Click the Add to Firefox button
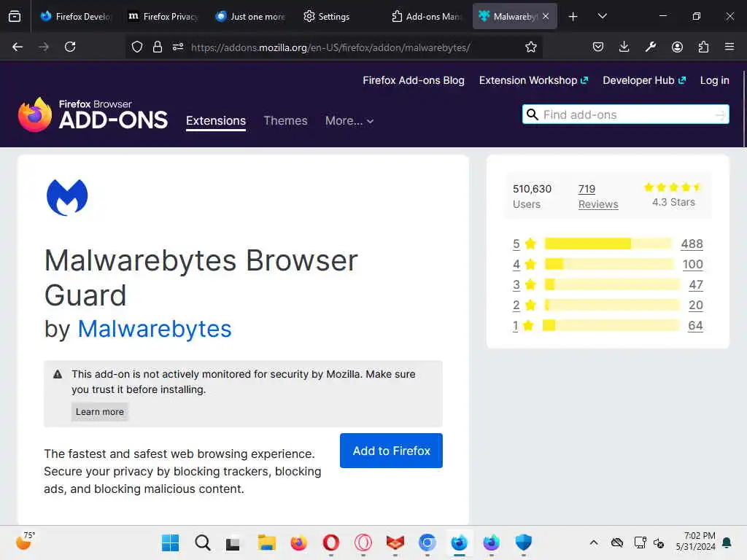Viewport: 747px width, 560px height. tap(391, 451)
